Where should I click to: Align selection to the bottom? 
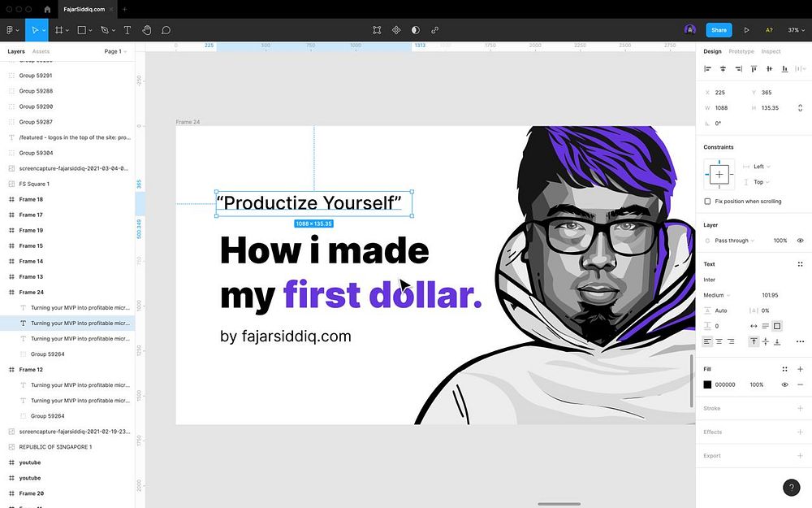click(x=785, y=68)
